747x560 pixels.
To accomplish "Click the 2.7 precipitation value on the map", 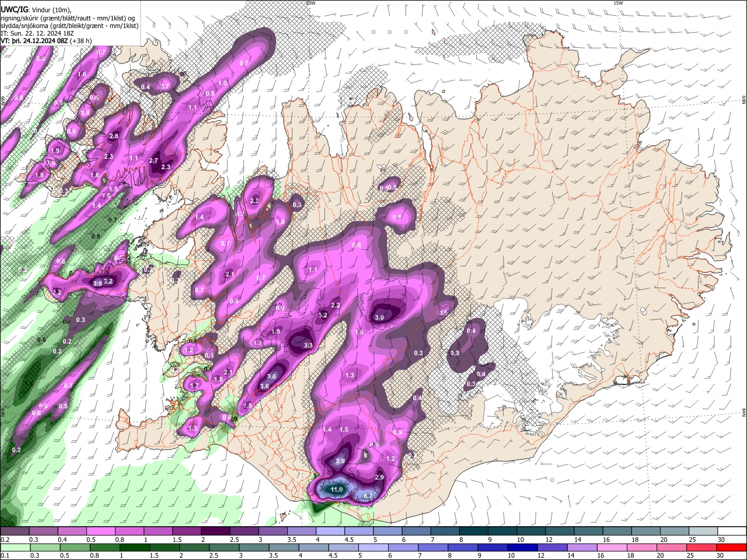I will [154, 160].
